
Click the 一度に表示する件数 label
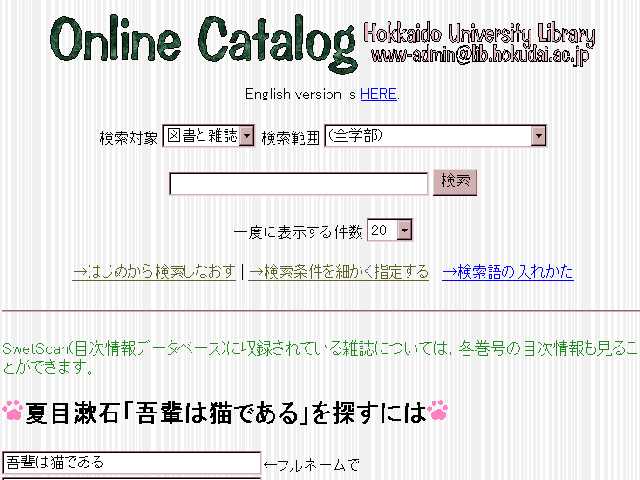[298, 232]
